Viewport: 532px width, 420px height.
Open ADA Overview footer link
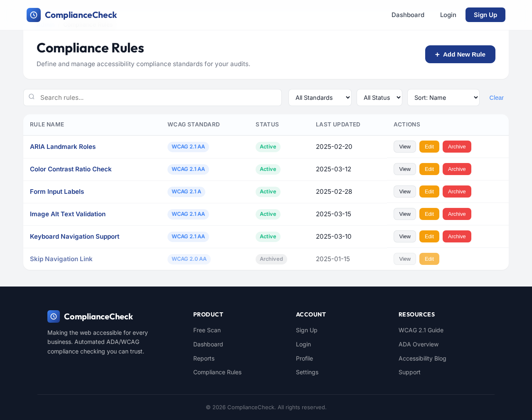(x=419, y=344)
